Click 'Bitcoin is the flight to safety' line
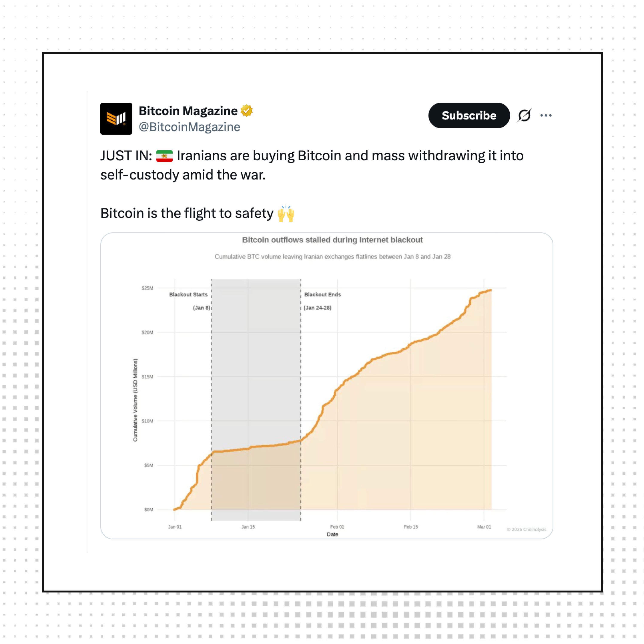This screenshot has width=644, height=644. click(x=187, y=213)
